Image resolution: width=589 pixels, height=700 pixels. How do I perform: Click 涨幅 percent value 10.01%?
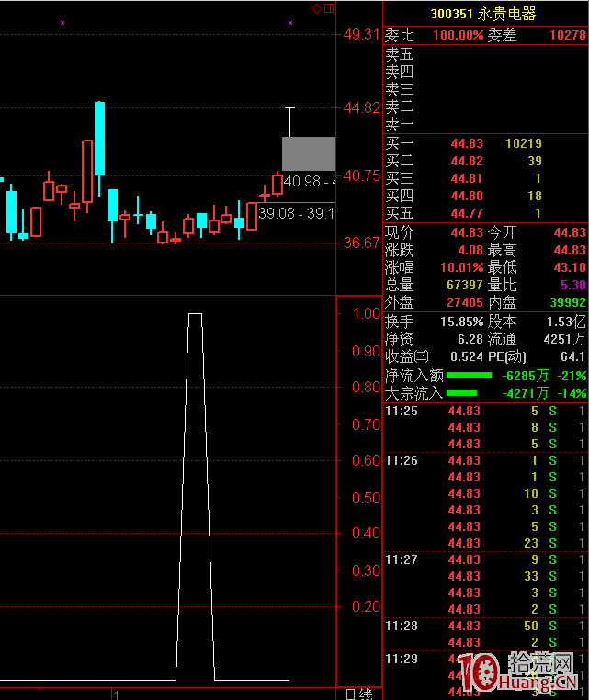click(x=461, y=267)
